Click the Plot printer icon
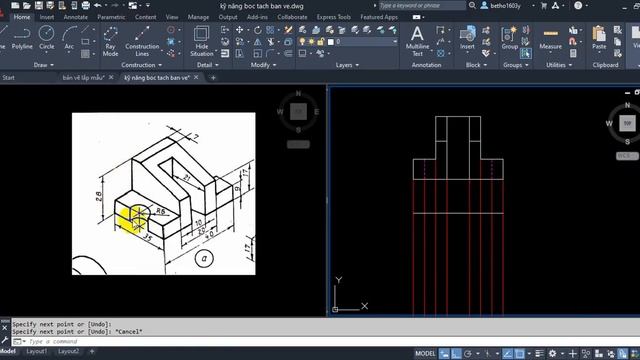 (86, 5)
